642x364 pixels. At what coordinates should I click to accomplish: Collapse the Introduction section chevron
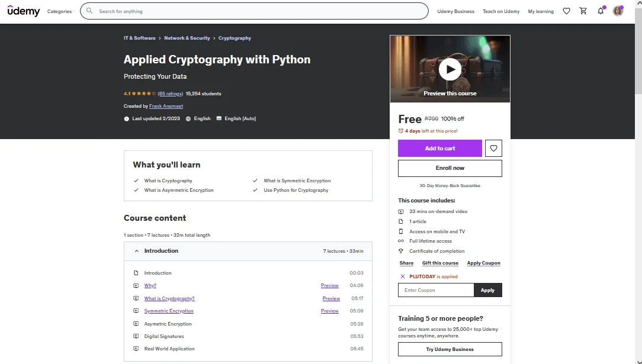136,251
